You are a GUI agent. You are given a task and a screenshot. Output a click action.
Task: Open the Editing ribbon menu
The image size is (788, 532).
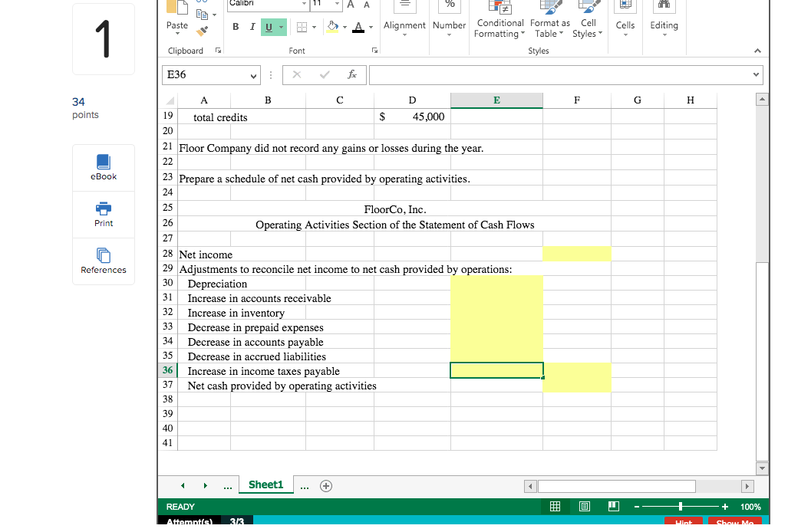tap(664, 25)
